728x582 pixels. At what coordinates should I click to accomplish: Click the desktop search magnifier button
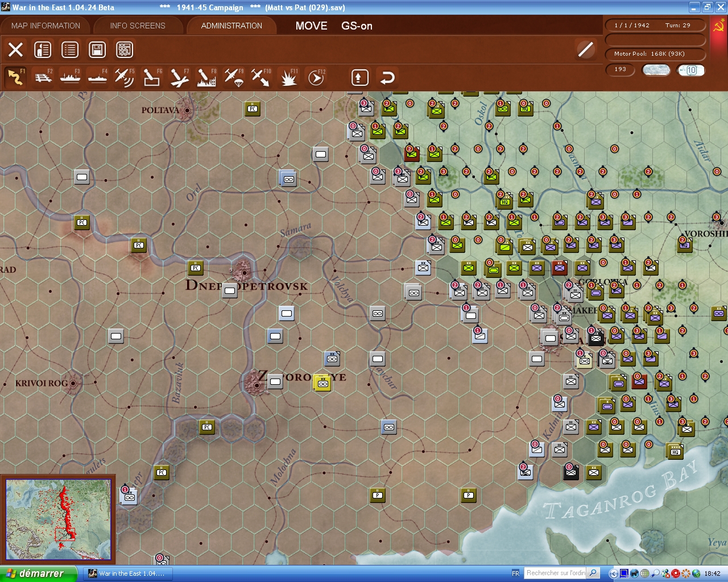(x=593, y=573)
